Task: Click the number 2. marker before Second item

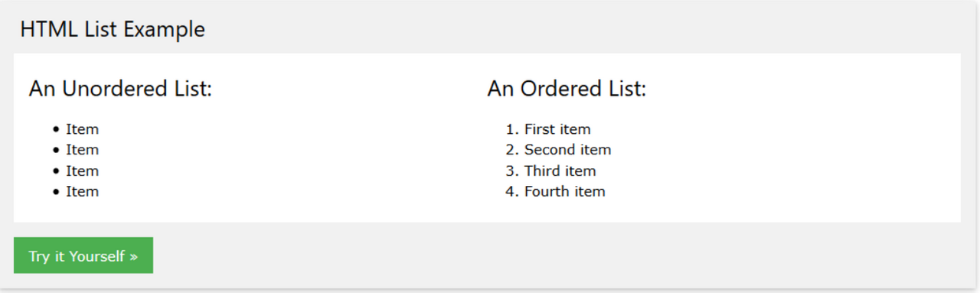Action: [512, 150]
